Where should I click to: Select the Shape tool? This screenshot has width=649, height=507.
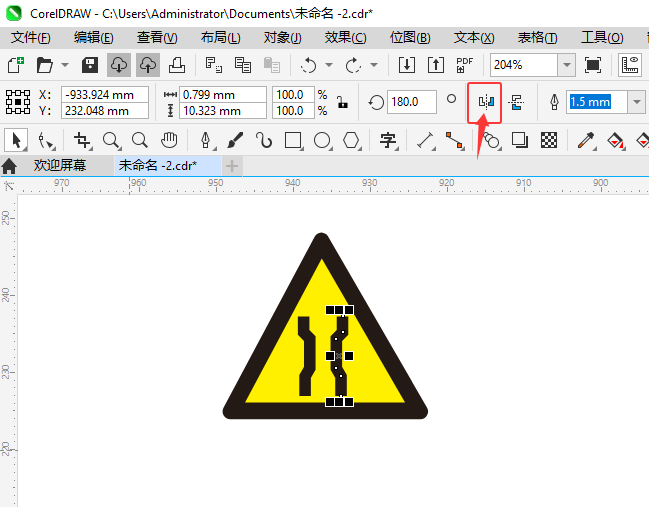pyautogui.click(x=46, y=140)
